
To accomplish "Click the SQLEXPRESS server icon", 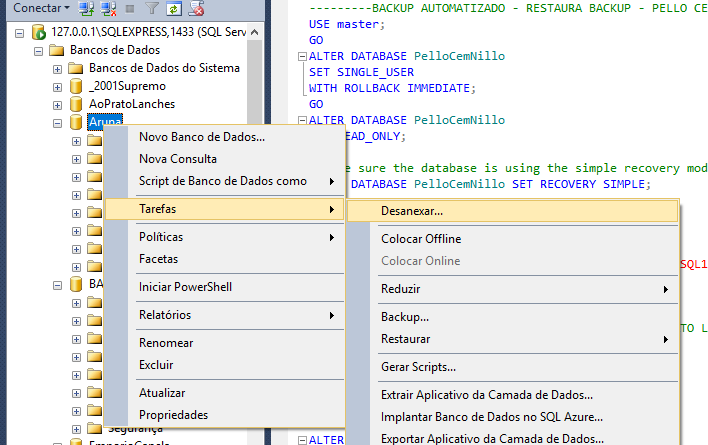I will (39, 32).
